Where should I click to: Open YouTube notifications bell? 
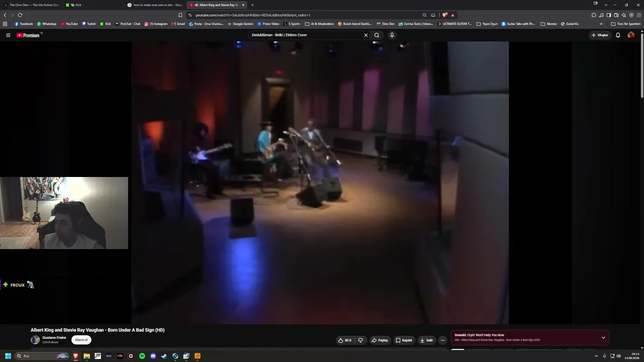618,35
